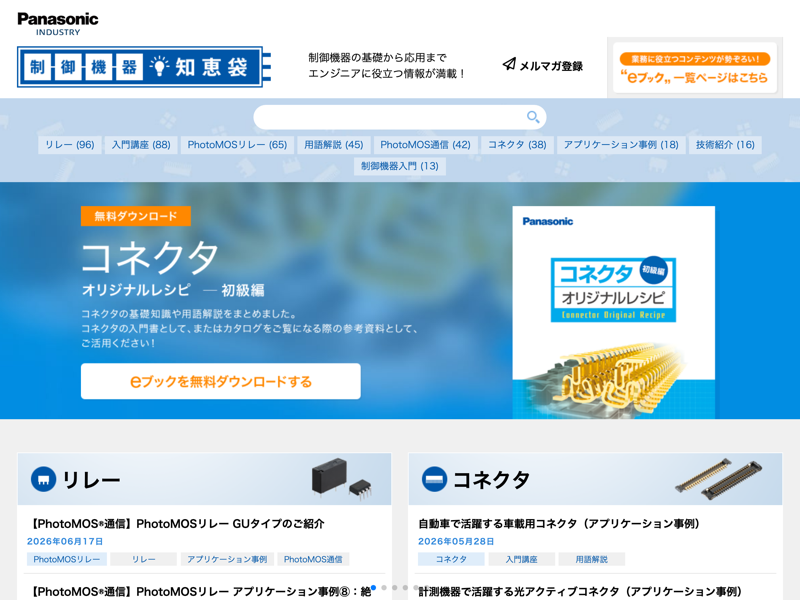Click the tagline 制御機器の基礎から応用まで
Screen dimensions: 800x600
pos(377,58)
